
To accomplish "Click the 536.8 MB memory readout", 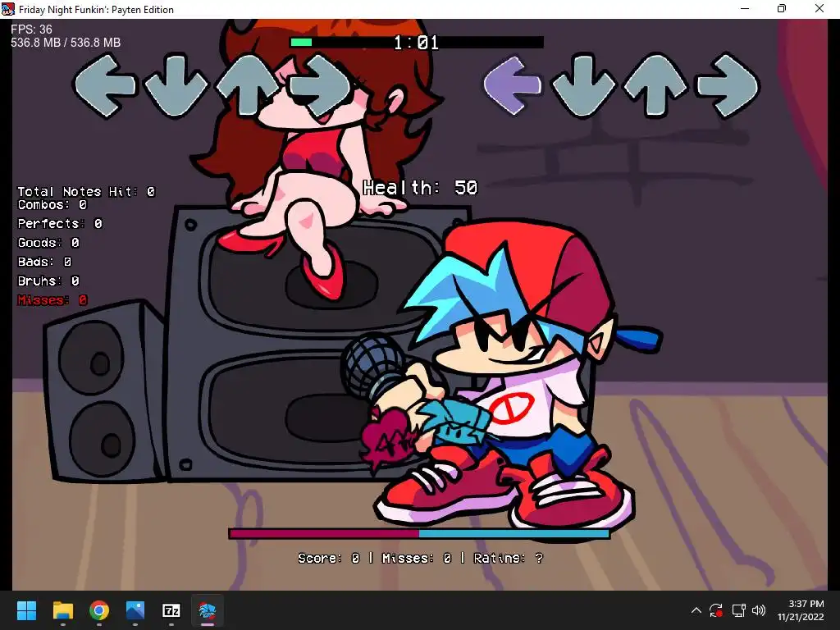I will click(66, 43).
